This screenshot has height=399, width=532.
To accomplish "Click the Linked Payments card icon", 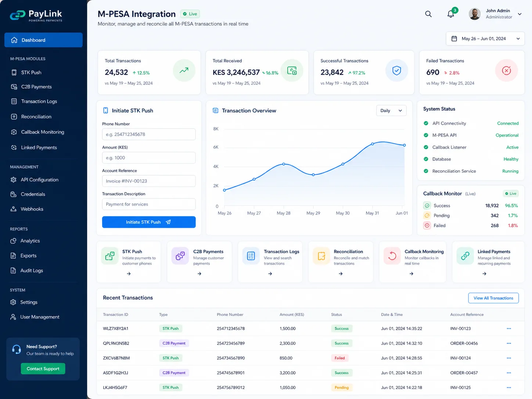I will pos(465,256).
